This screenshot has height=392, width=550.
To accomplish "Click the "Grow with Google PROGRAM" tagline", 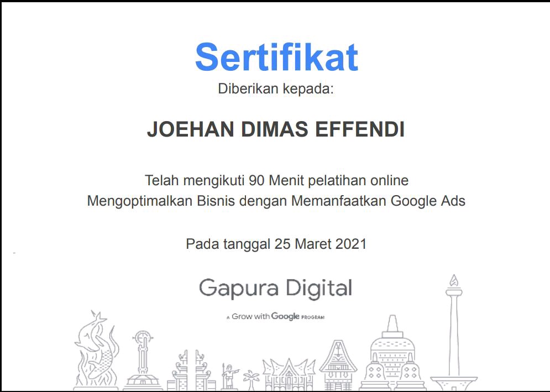I will click(275, 317).
